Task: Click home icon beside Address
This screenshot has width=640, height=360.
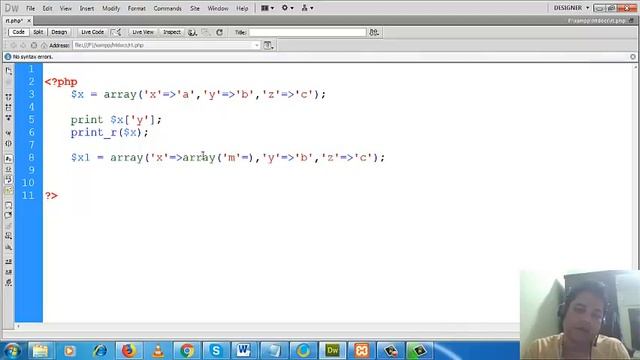Action: 44,45
